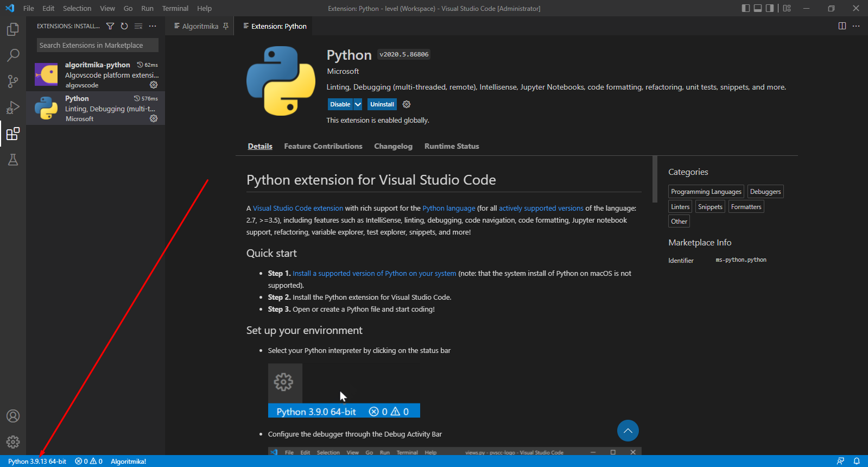Toggle the secondary side bar layout button
The image size is (868, 467).
tap(770, 8)
